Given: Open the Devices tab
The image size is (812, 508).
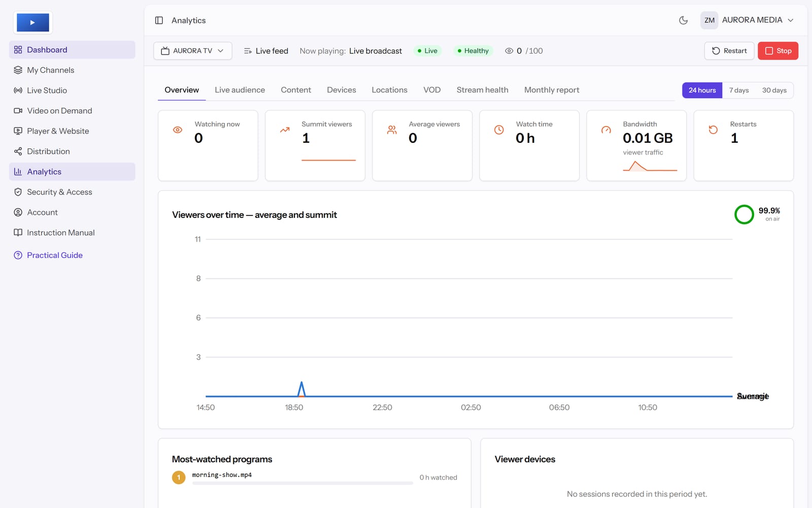Looking at the screenshot, I should 342,90.
